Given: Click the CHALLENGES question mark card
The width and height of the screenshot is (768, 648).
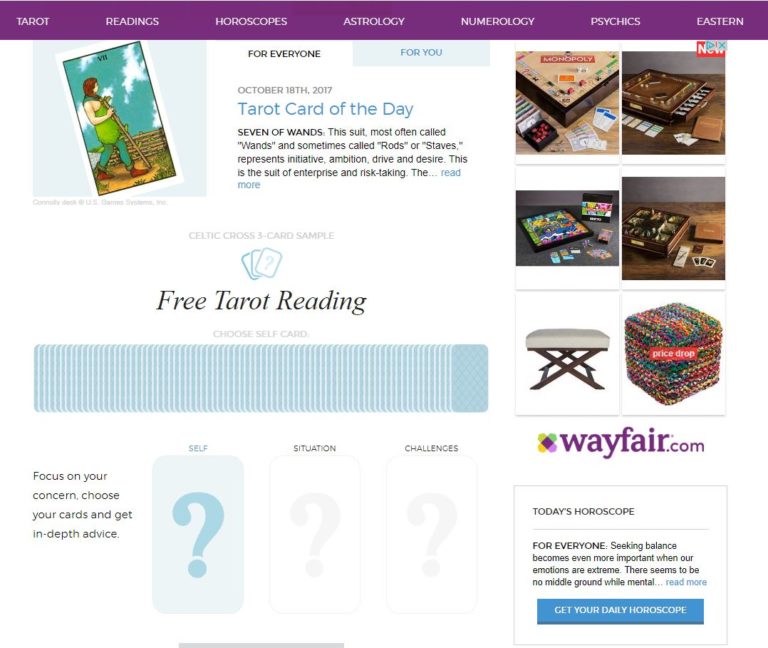Looking at the screenshot, I should point(432,534).
